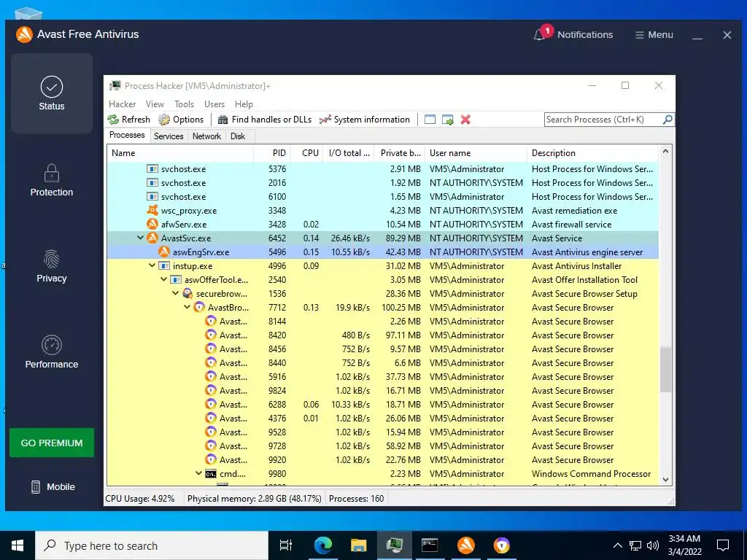Click the search magnifier icon in Process Hacker
Screen dimensions: 747x560
coord(668,120)
